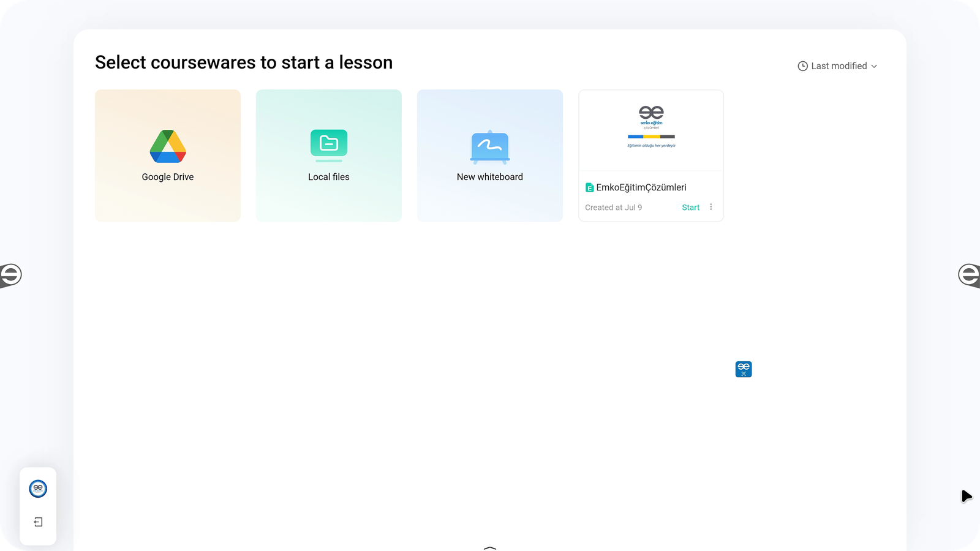Viewport: 980px width, 551px height.
Task: Click the floating blue Emko app icon
Action: pyautogui.click(x=743, y=369)
